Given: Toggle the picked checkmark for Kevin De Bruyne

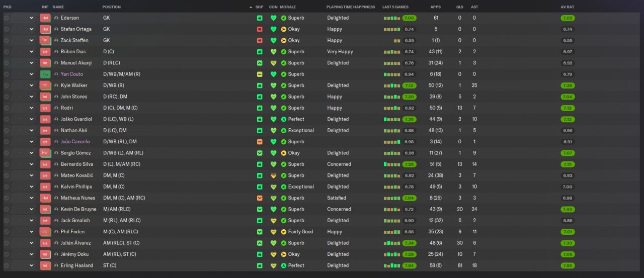Looking at the screenshot, I should 6,209.
